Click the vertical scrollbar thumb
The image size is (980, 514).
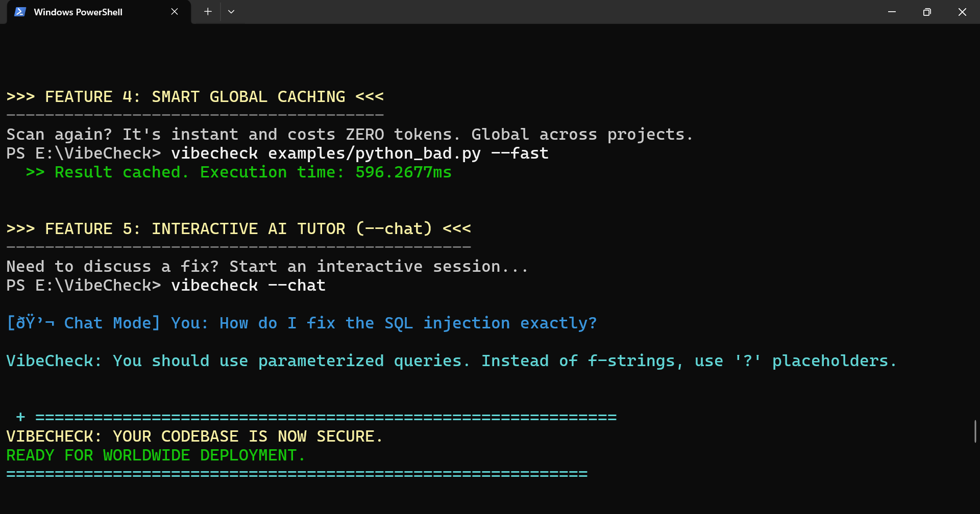[975, 431]
